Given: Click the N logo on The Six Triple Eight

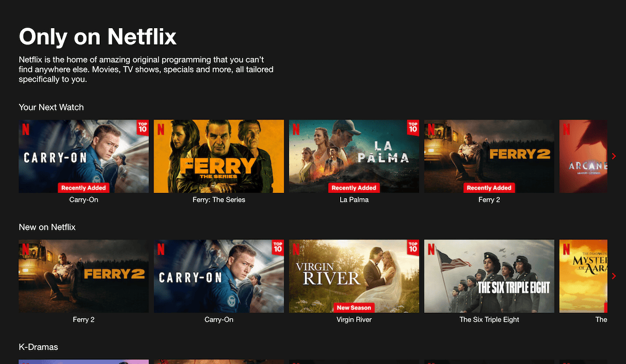Looking at the screenshot, I should click(431, 249).
